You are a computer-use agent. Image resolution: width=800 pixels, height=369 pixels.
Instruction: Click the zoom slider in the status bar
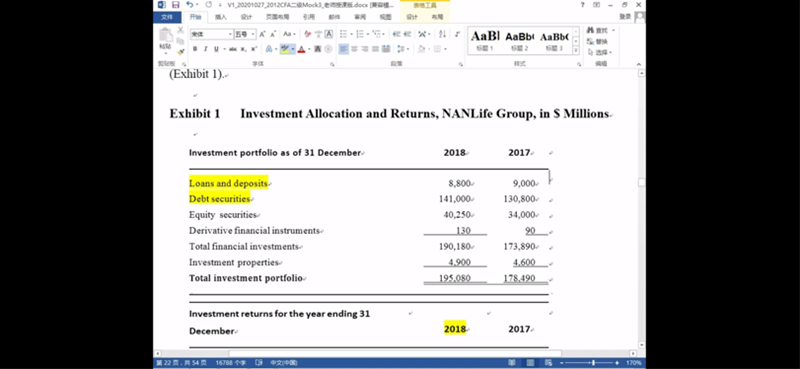tap(593, 363)
